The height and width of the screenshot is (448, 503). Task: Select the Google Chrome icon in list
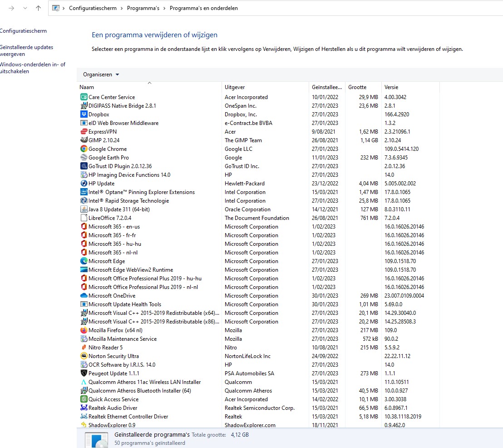click(x=84, y=149)
